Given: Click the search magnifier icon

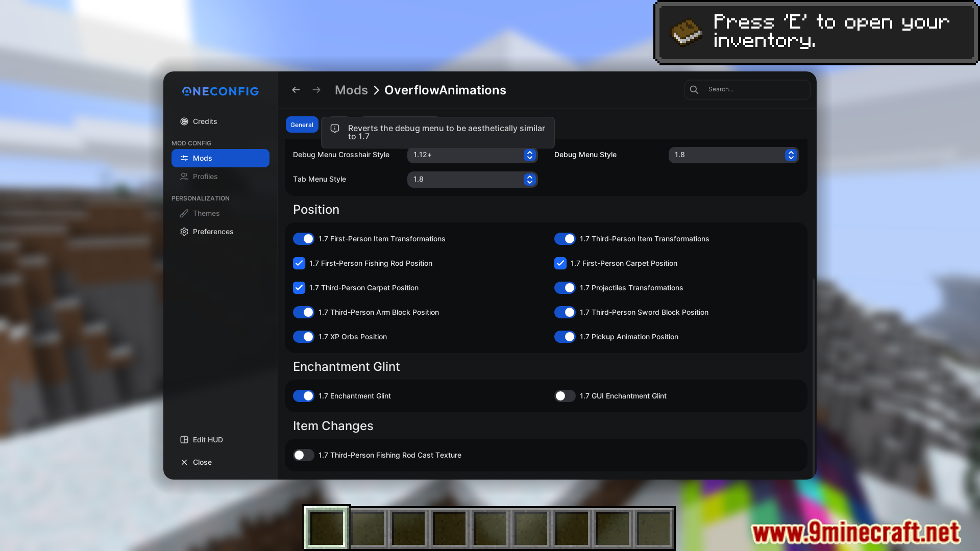Looking at the screenshot, I should click(x=694, y=90).
